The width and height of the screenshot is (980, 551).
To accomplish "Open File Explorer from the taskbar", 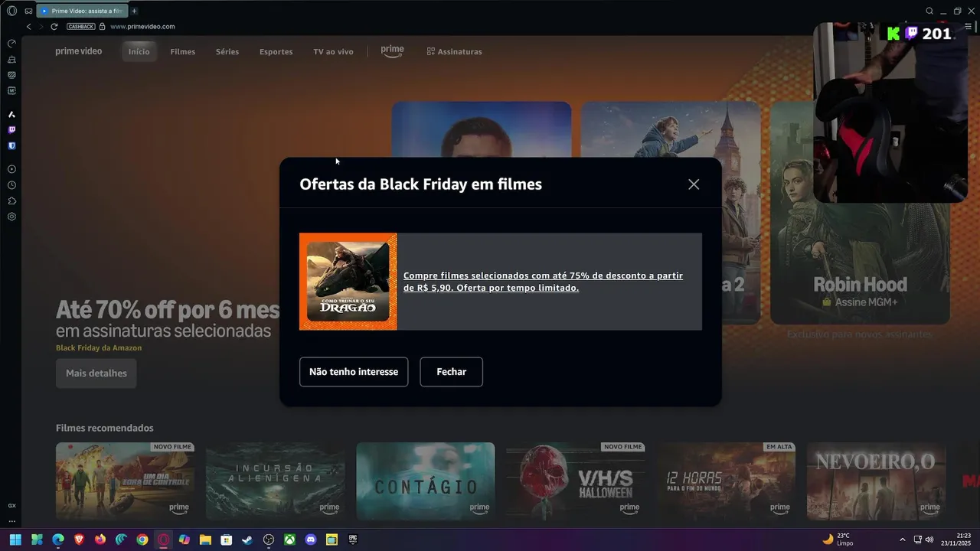I will coord(205,540).
